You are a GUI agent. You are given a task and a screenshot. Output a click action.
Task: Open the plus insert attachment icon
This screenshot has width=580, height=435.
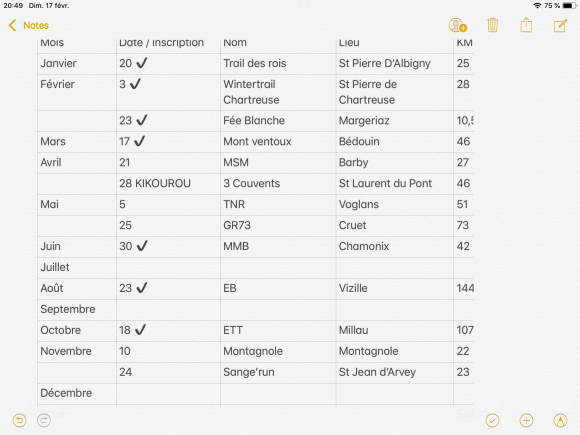(x=526, y=421)
